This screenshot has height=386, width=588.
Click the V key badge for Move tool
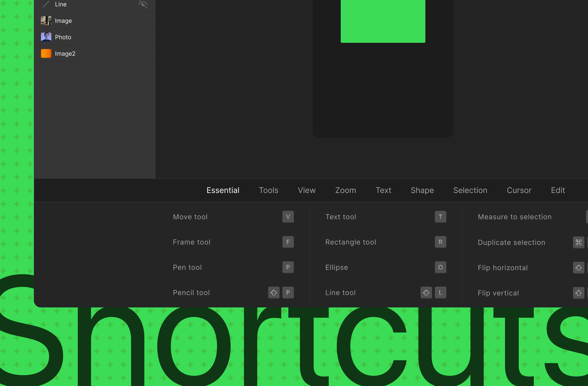[x=288, y=217]
